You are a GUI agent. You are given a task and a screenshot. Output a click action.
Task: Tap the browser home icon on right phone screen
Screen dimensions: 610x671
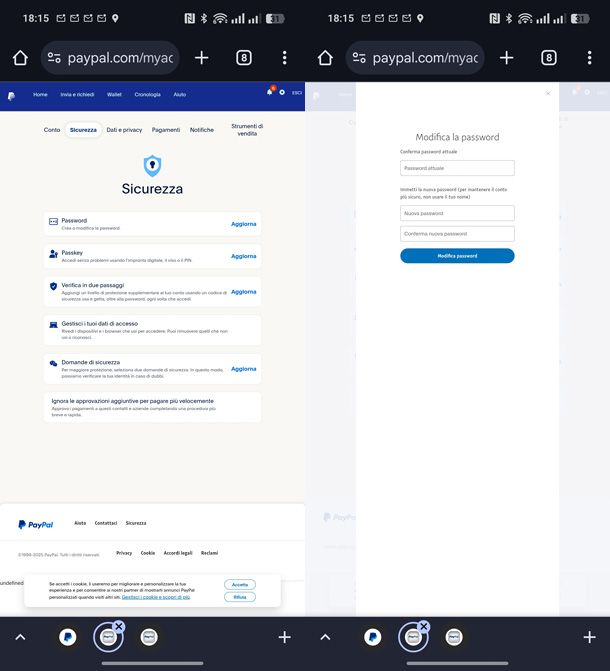pos(325,58)
